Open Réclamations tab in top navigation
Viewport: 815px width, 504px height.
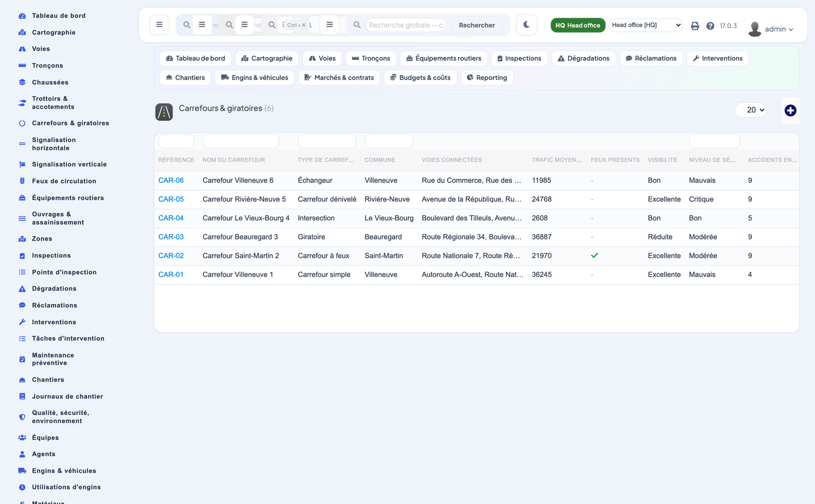point(651,59)
